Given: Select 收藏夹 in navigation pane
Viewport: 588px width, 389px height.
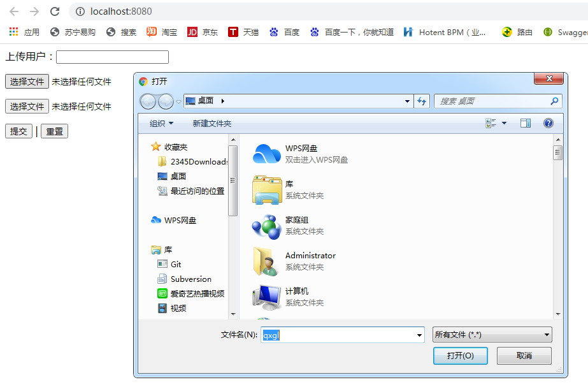Looking at the screenshot, I should (169, 147).
